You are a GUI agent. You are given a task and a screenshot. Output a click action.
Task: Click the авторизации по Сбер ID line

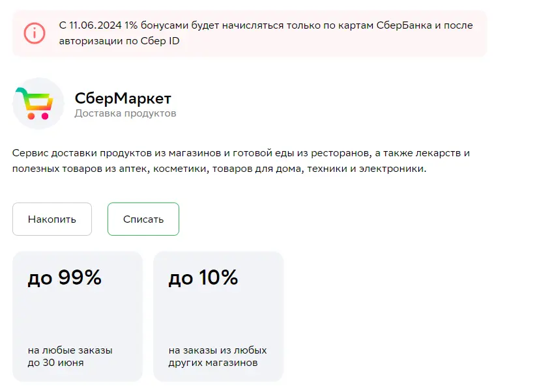[x=119, y=41]
